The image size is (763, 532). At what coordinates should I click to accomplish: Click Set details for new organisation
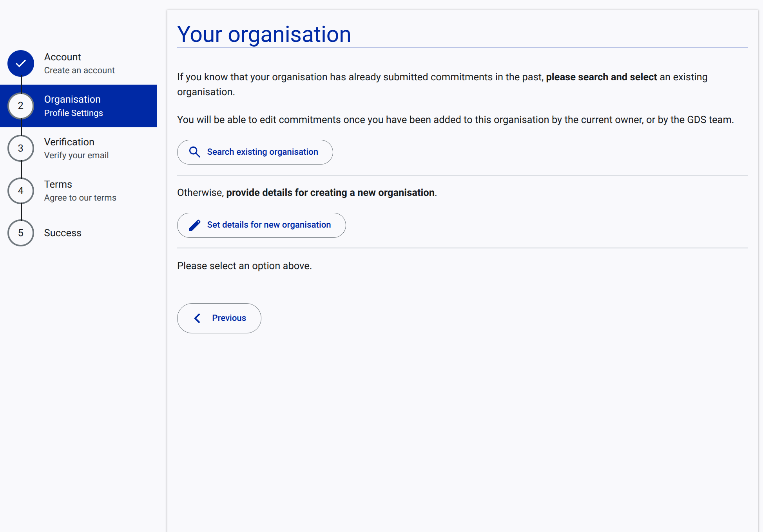(261, 225)
